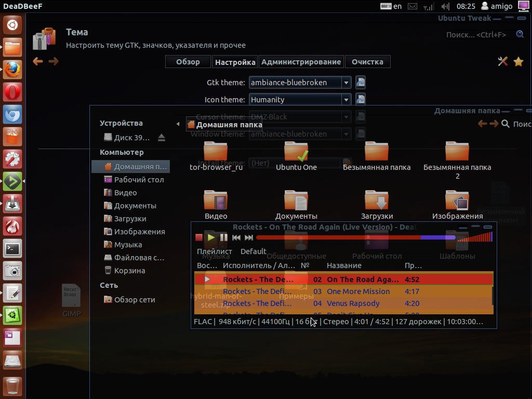This screenshot has width=532, height=399.
Task: Select track 03 One More Mission
Action: (343, 291)
